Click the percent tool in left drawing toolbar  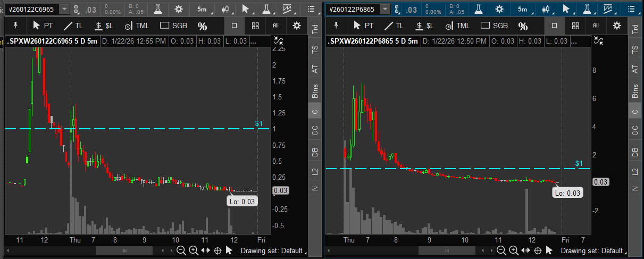[202, 26]
